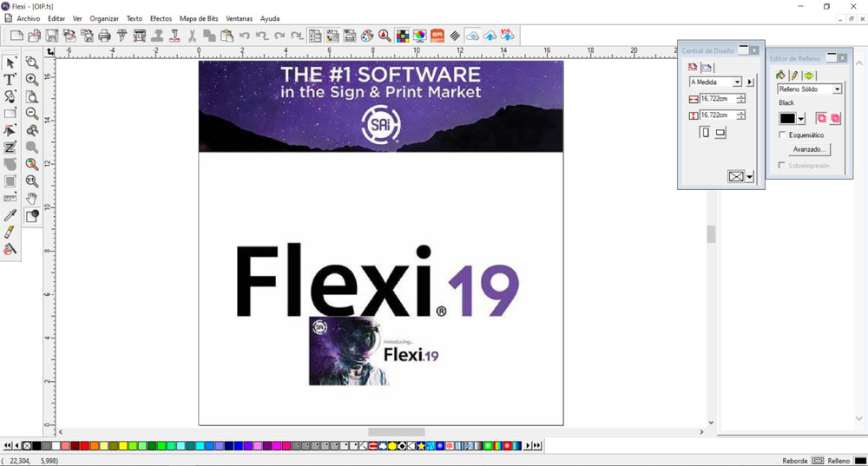This screenshot has width=868, height=466.
Task: Open the Mapa de Bits menu
Action: (199, 18)
